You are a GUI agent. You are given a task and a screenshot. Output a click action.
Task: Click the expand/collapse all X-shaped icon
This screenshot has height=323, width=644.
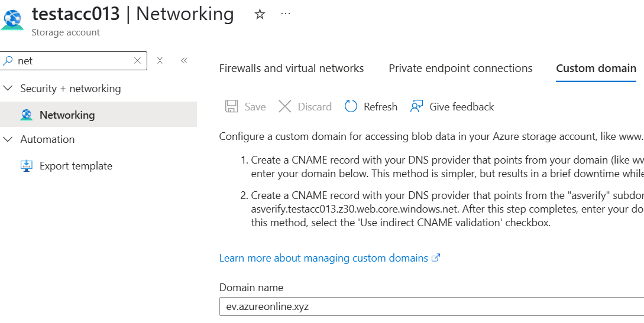[x=160, y=61]
